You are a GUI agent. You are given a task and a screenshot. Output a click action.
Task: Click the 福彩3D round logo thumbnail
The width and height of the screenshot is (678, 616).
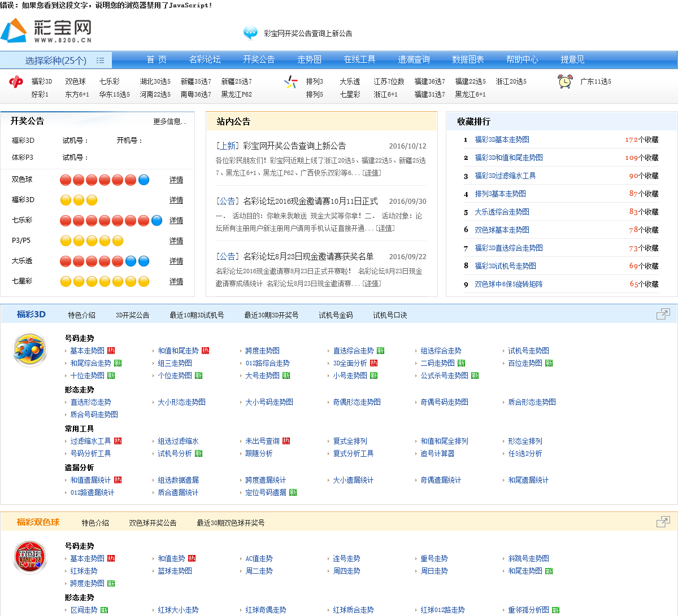pyautogui.click(x=30, y=350)
